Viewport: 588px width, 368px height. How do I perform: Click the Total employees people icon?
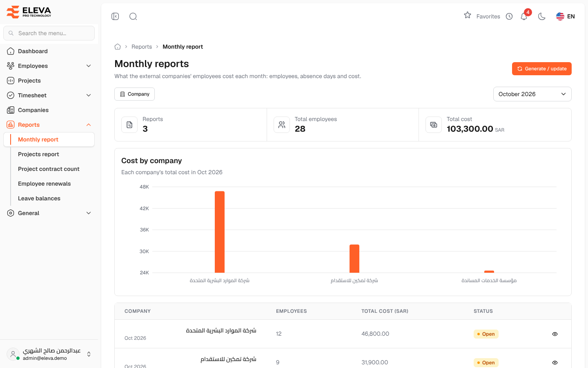[282, 125]
